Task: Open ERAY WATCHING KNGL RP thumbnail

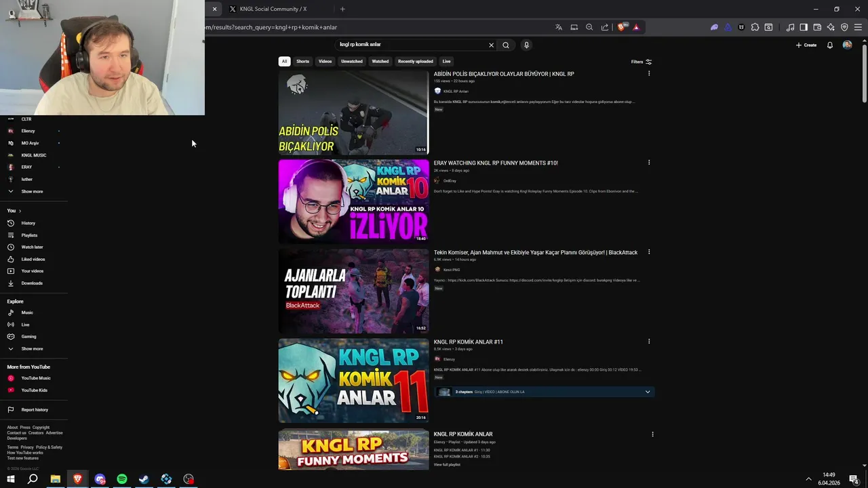Action: coord(353,201)
